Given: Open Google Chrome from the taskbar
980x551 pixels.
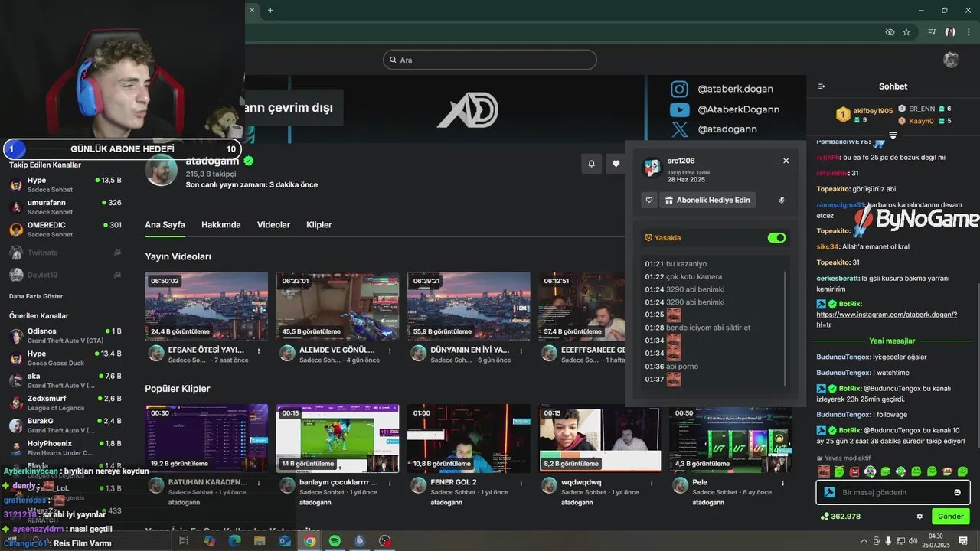Looking at the screenshot, I should tap(309, 541).
